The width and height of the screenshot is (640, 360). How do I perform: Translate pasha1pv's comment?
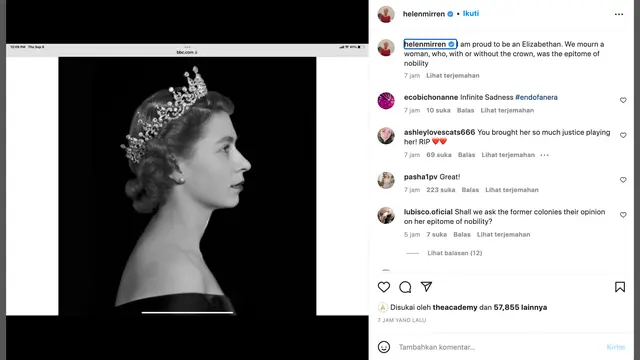[x=512, y=190]
